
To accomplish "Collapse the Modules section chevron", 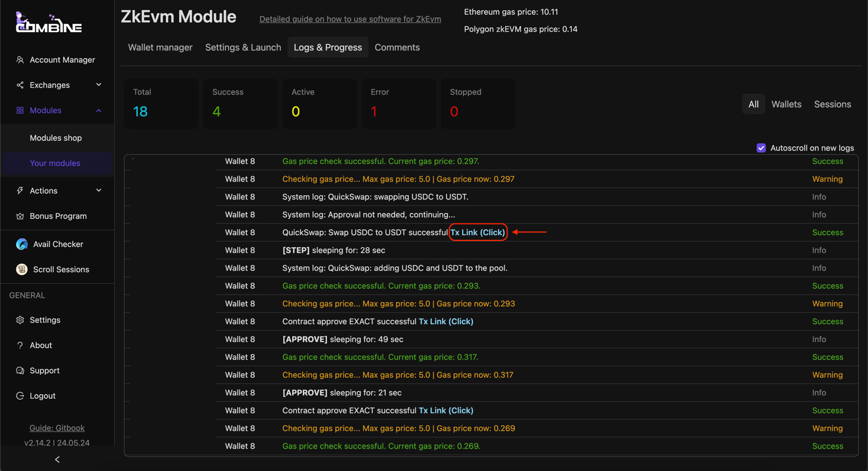I will point(99,111).
